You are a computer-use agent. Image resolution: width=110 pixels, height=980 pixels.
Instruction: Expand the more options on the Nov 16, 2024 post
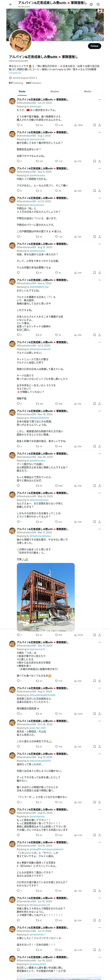(x=100, y=411)
